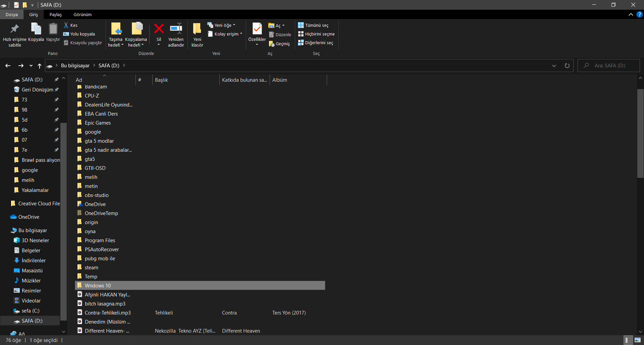The image size is (644, 345).
Task: Open İndirilenler in navigation pane
Action: point(34,260)
